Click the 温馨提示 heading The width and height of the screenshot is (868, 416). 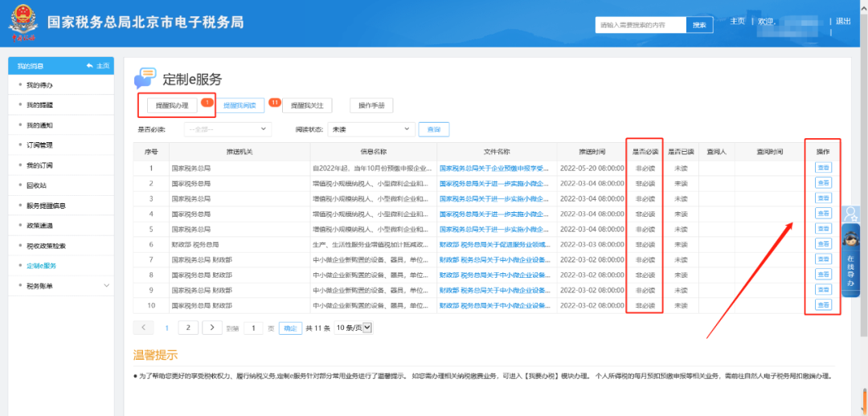(156, 355)
